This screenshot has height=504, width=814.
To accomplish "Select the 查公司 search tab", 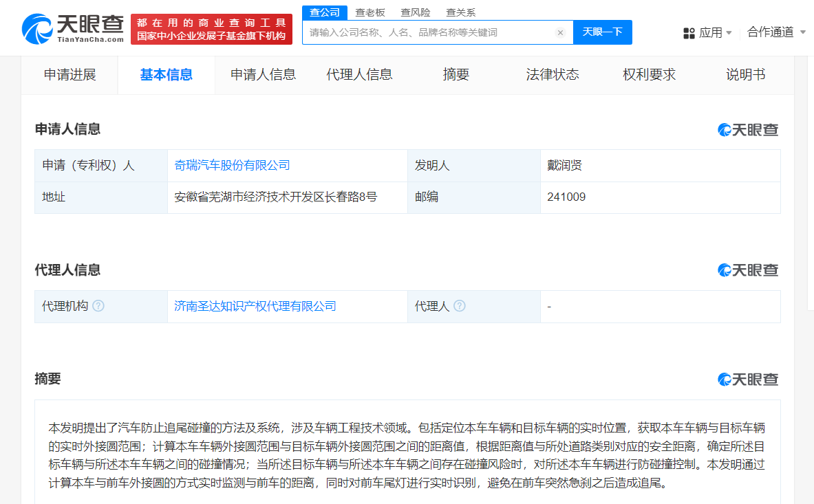I will coord(325,12).
